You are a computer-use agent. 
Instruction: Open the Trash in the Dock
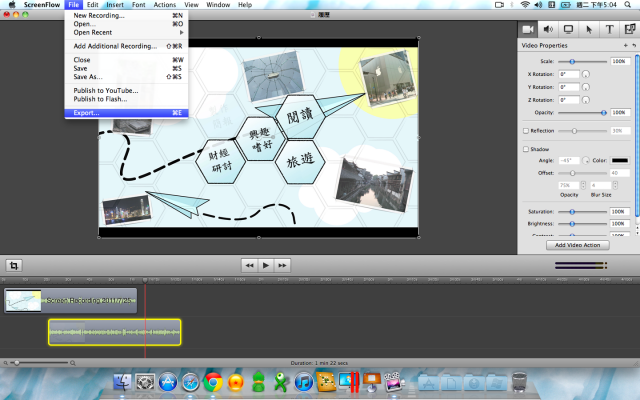(x=519, y=382)
